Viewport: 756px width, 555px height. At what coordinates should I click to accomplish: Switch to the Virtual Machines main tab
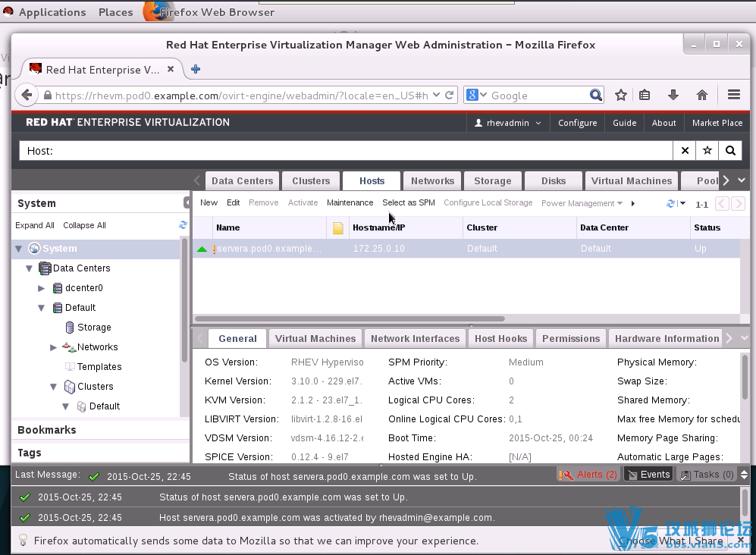pos(631,181)
